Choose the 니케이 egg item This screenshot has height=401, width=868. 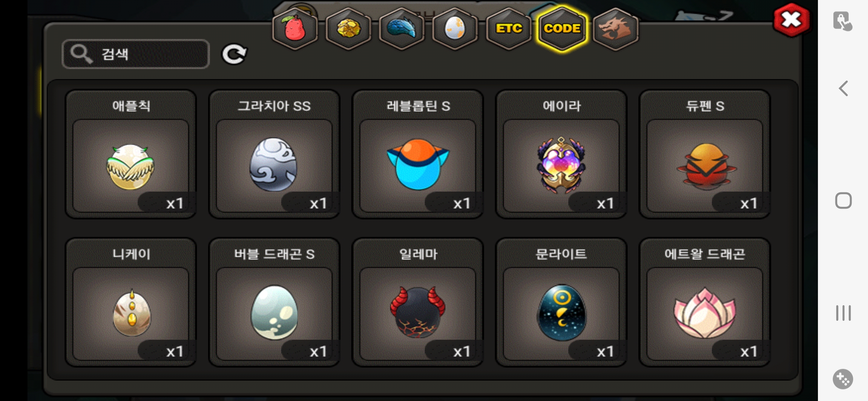point(131,302)
